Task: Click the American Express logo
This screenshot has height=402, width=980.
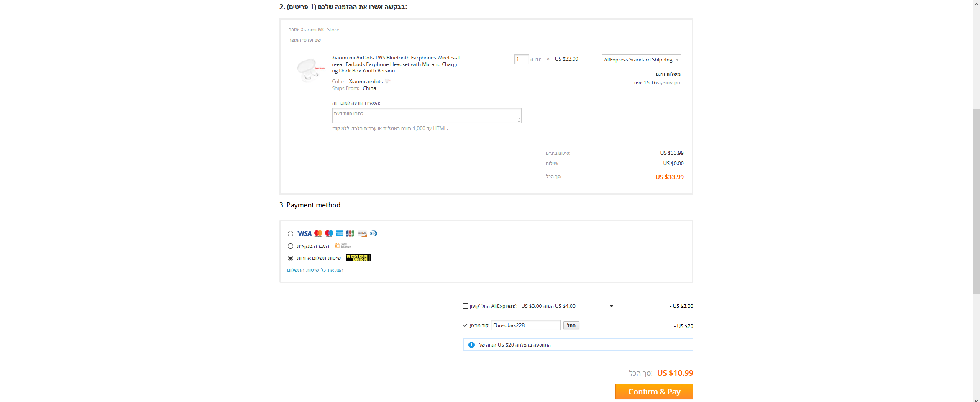Action: tap(340, 233)
